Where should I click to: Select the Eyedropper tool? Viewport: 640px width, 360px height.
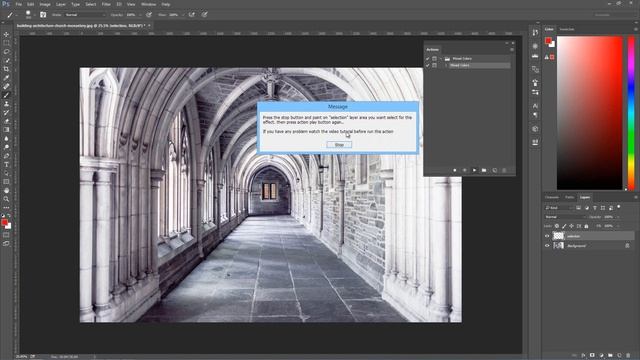pyautogui.click(x=6, y=78)
